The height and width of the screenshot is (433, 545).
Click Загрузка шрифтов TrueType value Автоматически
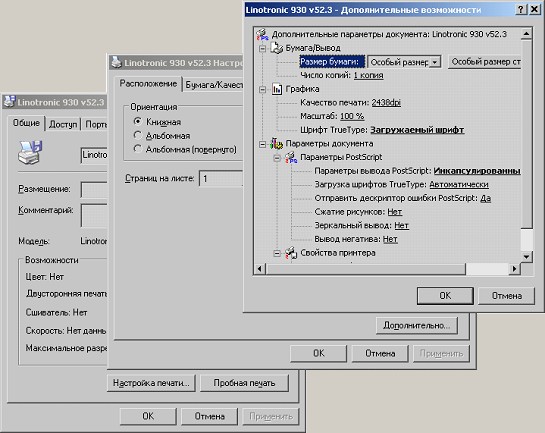(459, 185)
